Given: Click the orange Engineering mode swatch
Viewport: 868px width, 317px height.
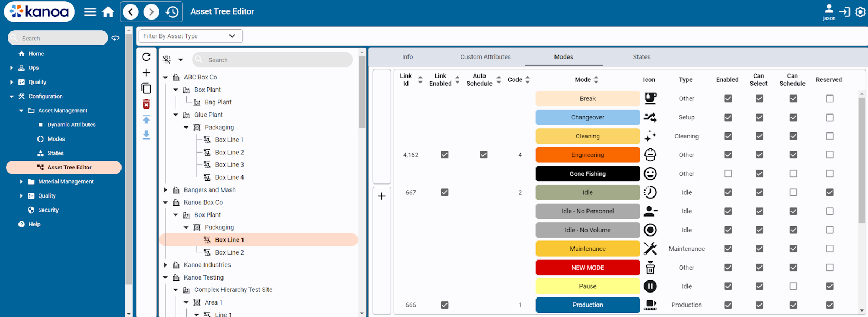Looking at the screenshot, I should (588, 155).
